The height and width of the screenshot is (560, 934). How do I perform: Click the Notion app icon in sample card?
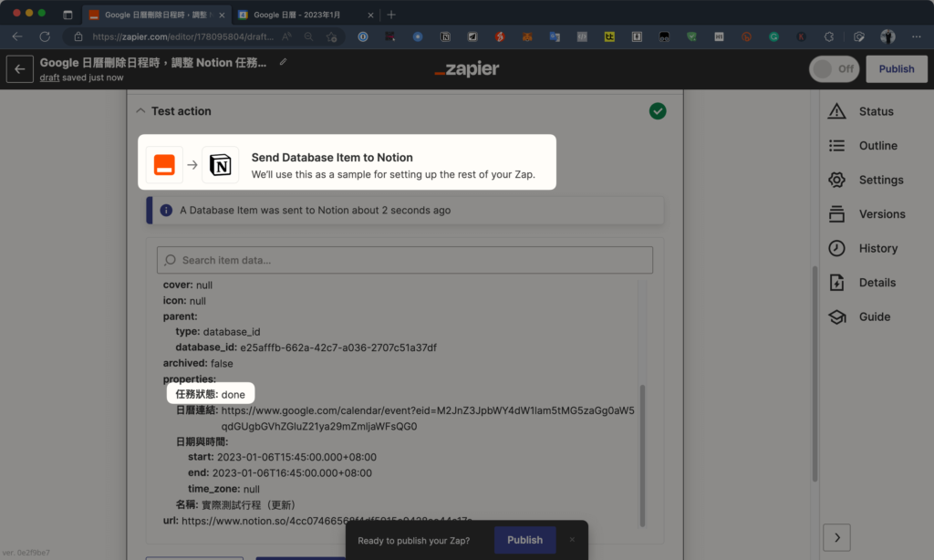click(x=221, y=164)
